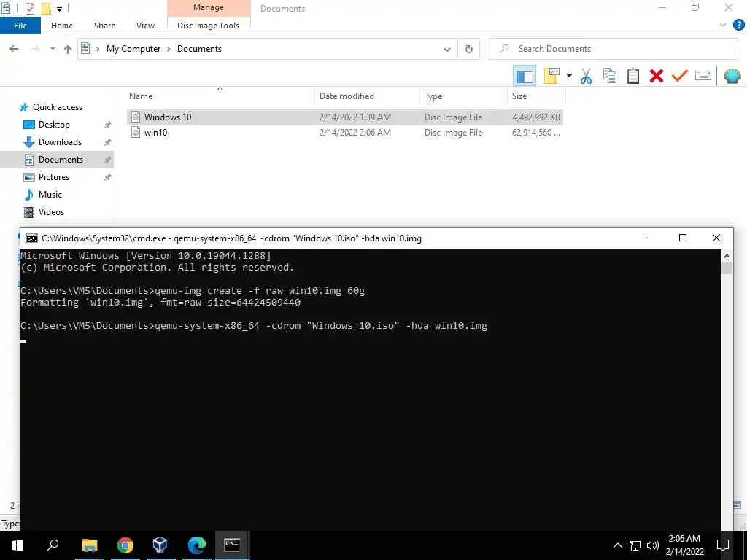Select the Disc Image Tools tab
This screenshot has height=560, width=747.
(x=208, y=26)
